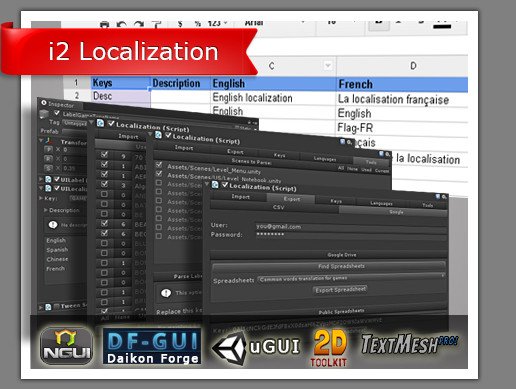Select the cell reading La localisation française
516x389 pixels.
(402, 99)
